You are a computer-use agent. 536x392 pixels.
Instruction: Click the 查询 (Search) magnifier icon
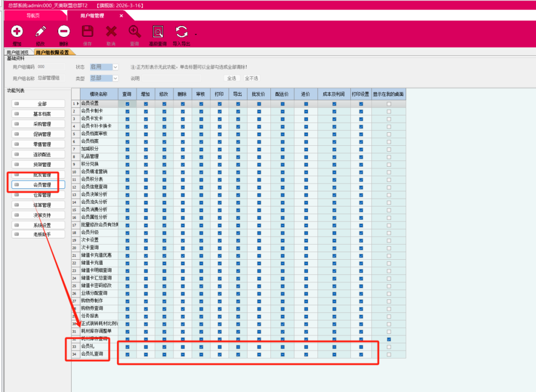tap(134, 32)
